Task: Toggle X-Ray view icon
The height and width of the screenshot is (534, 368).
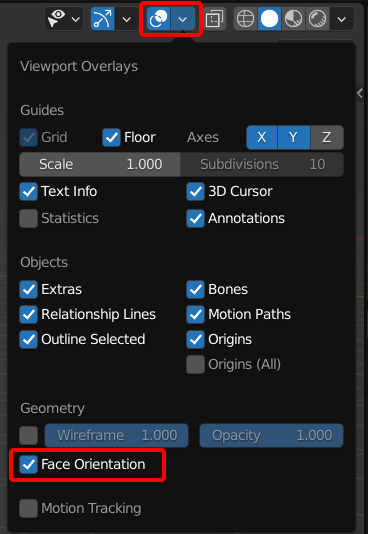Action: coord(215,19)
